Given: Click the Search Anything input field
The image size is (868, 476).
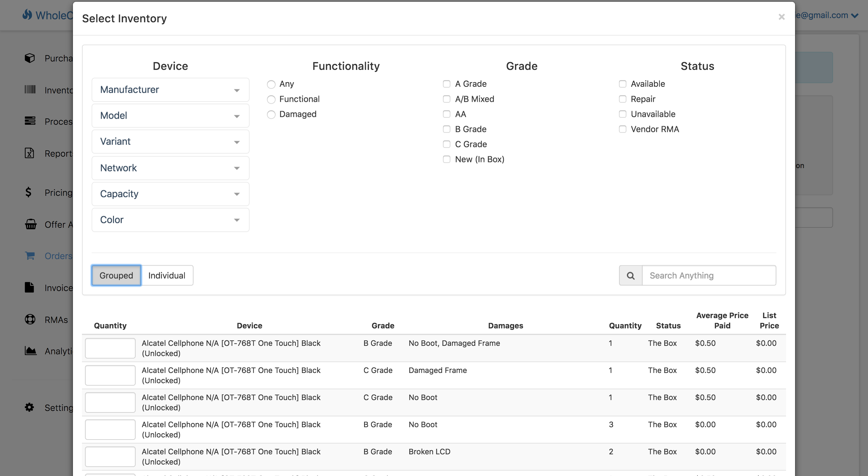Looking at the screenshot, I should pyautogui.click(x=709, y=276).
